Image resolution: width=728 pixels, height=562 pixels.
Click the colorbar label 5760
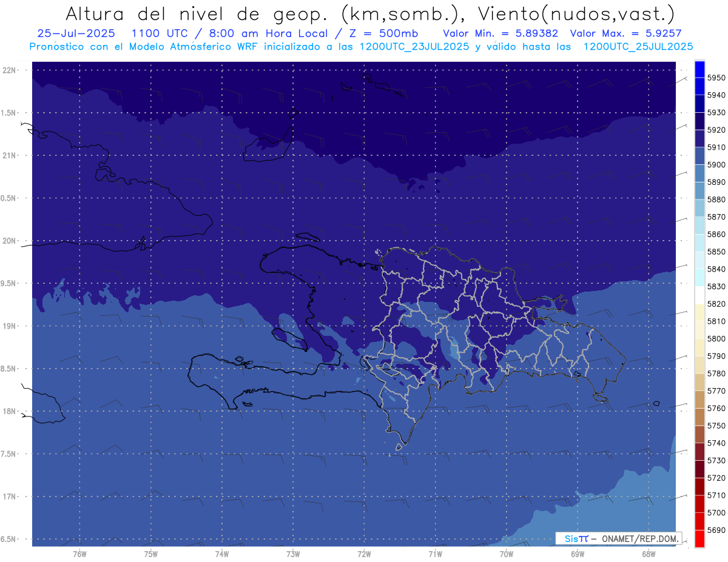(716, 409)
